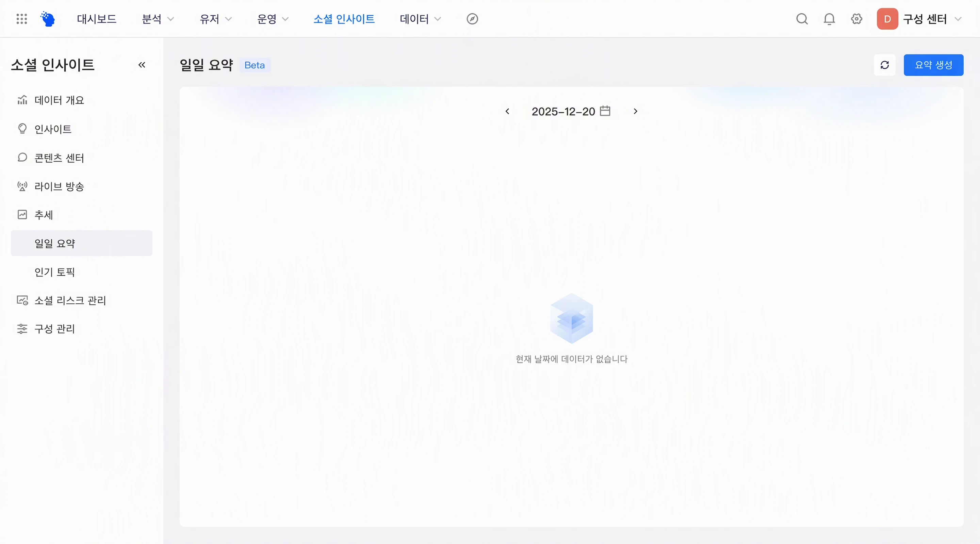
Task: Open 콘텐츠 센터 in sidebar
Action: tap(81, 157)
